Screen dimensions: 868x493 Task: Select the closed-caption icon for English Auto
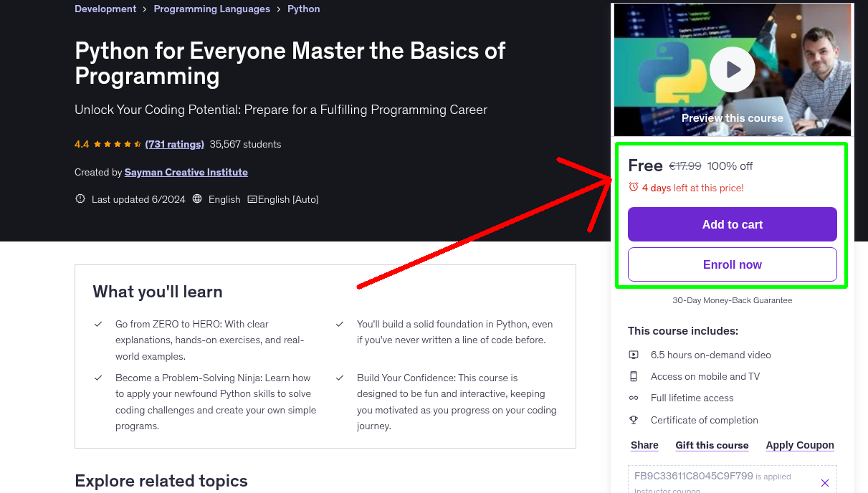[x=252, y=199]
